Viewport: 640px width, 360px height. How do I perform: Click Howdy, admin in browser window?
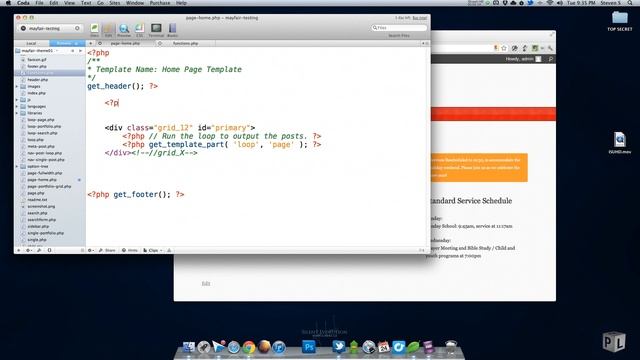(519, 59)
